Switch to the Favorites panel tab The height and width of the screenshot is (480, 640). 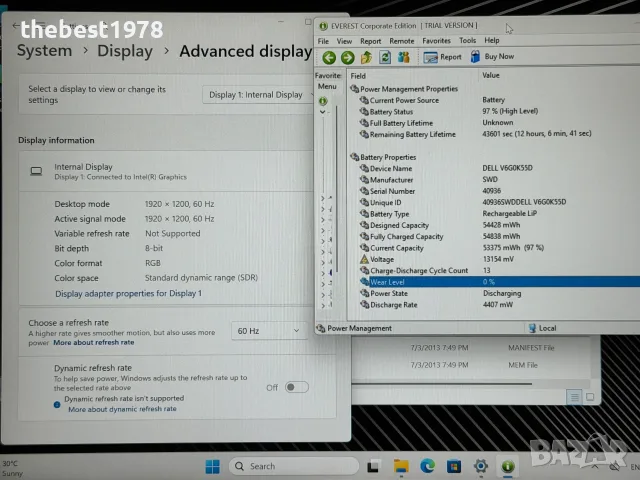(x=328, y=76)
